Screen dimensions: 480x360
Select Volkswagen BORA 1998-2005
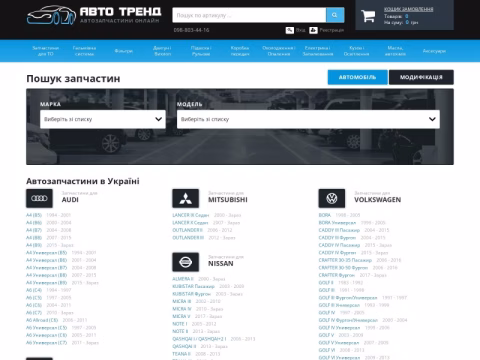(325, 215)
